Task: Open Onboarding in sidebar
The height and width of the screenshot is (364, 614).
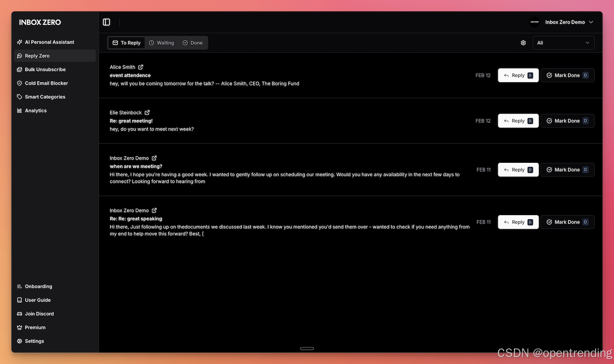Action: pyautogui.click(x=55, y=286)
